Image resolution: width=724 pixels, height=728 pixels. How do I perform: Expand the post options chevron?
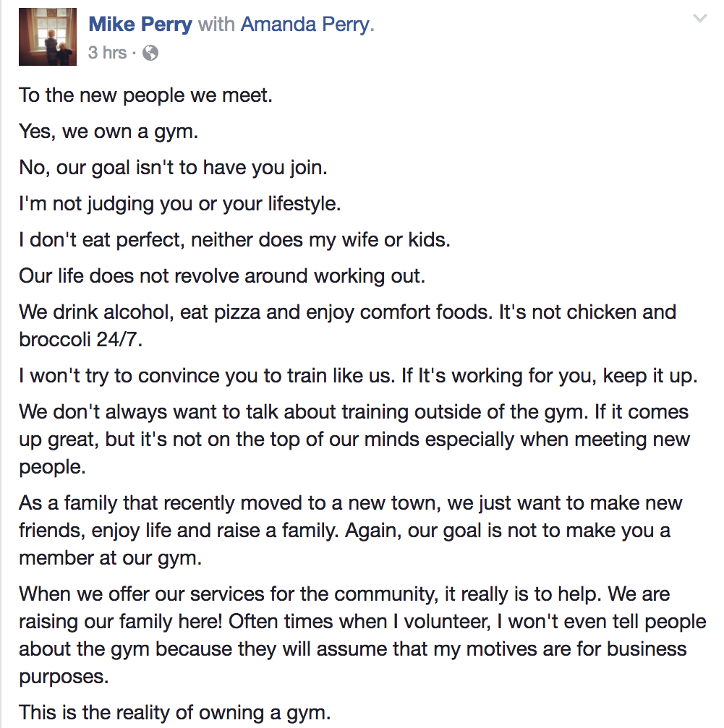[699, 19]
